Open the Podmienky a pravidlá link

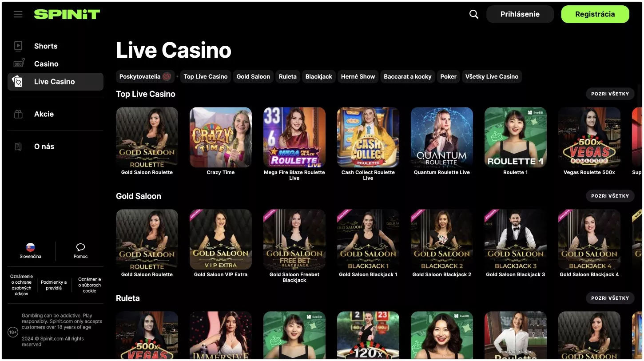54,285
